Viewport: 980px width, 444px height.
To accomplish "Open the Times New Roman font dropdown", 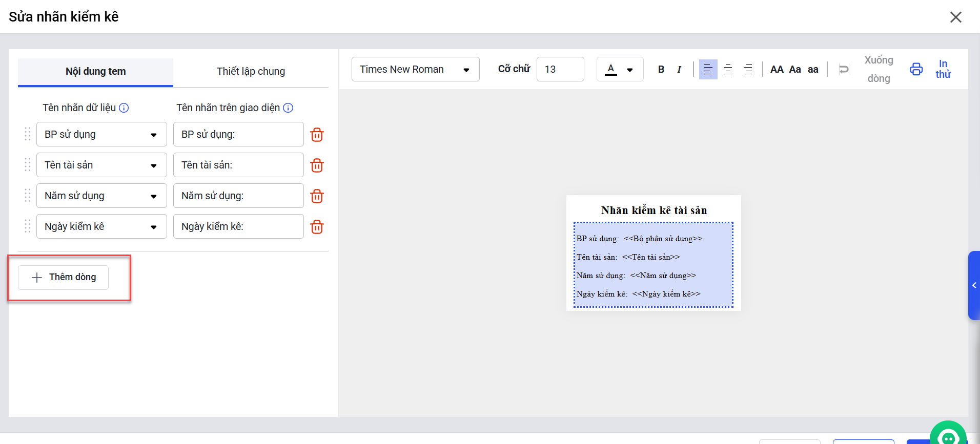I will (x=415, y=69).
